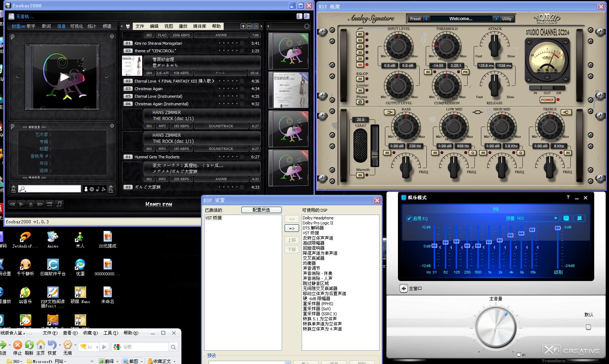Click the help question mark in 娱乐模式 window
The height and width of the screenshot is (364, 609).
coord(568,197)
